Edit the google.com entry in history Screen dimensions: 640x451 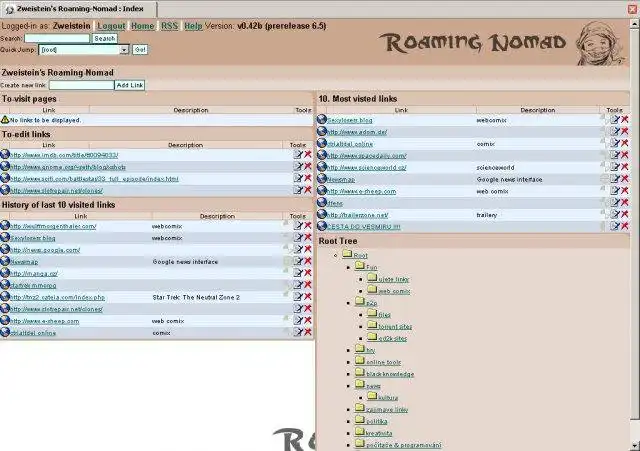pyautogui.click(x=298, y=249)
